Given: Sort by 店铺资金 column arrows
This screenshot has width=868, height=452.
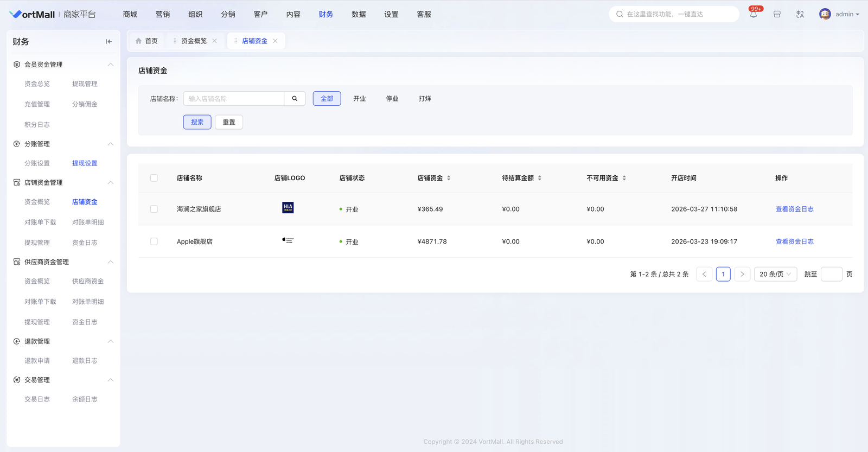Looking at the screenshot, I should (x=449, y=178).
